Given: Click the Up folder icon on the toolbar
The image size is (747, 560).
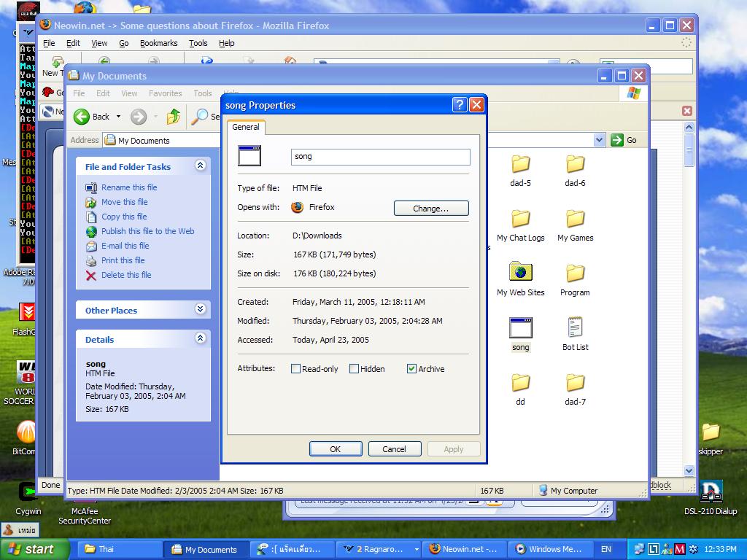Looking at the screenshot, I should coord(173,117).
